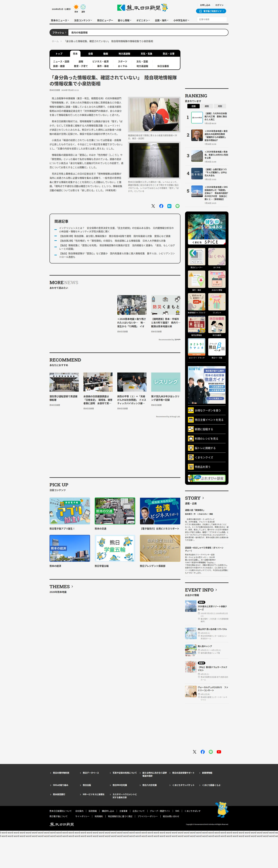The width and height of the screenshot is (278, 868).
Task: Expand the オピニオン dropdown menu
Action: pyautogui.click(x=143, y=21)
